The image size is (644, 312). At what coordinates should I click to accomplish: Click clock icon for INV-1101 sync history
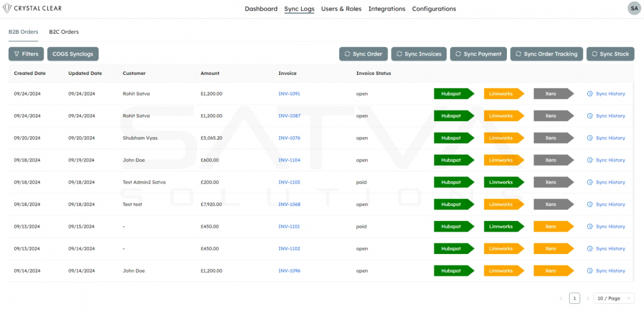(x=590, y=227)
